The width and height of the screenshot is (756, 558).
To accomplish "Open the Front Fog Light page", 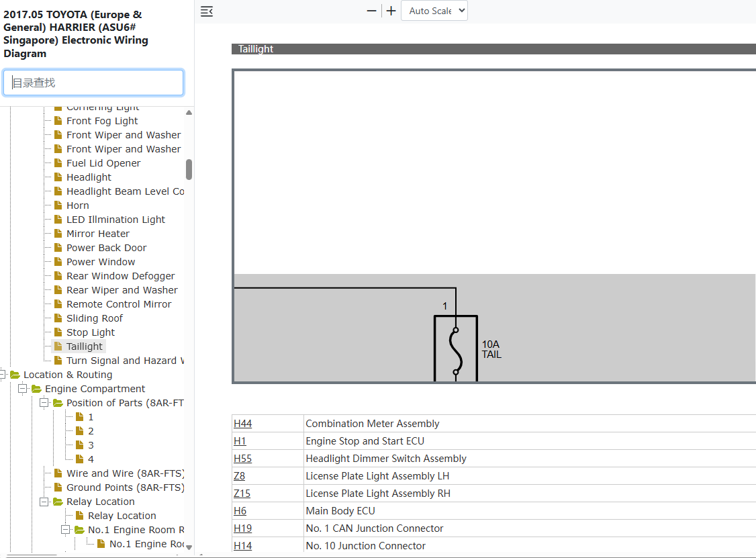I will pyautogui.click(x=102, y=121).
